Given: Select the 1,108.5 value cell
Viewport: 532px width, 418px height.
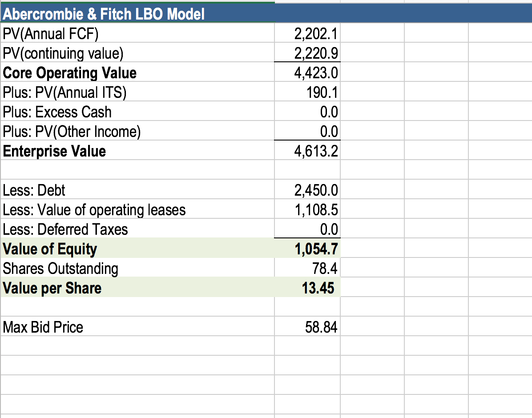Looking at the screenshot, I should click(307, 209).
